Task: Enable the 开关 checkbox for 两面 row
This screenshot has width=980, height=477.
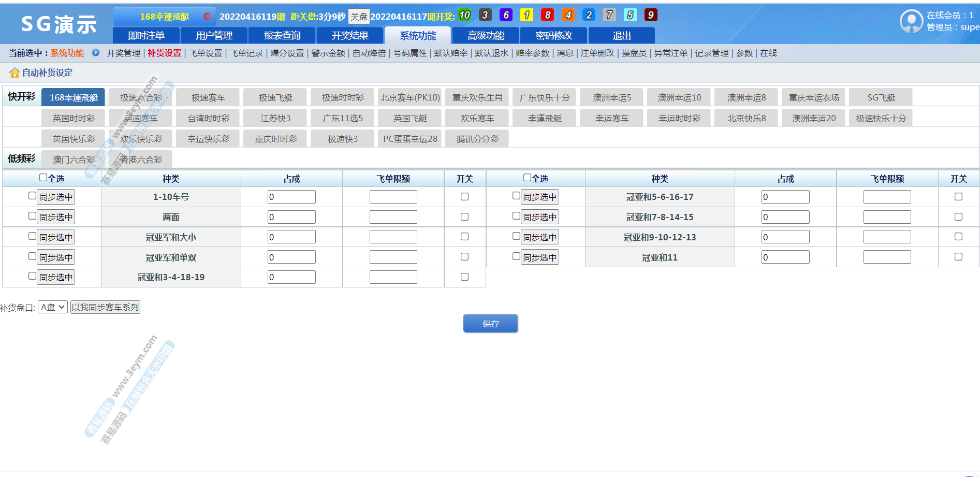Action: 464,217
